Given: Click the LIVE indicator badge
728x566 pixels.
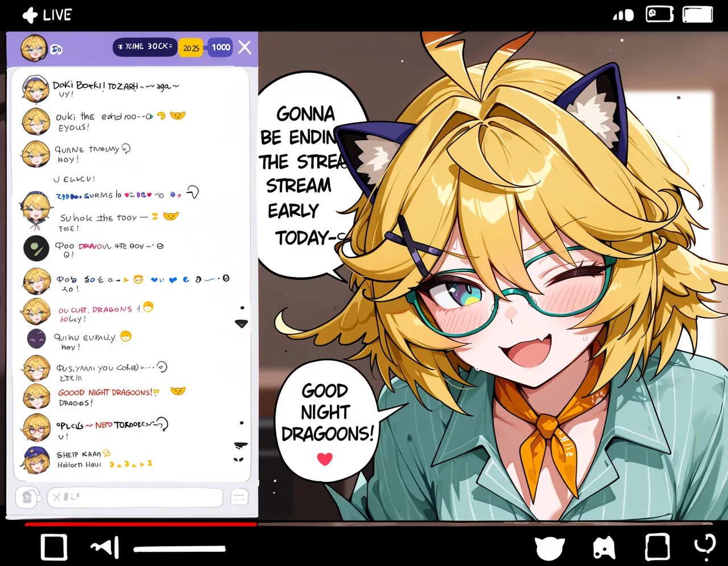Looking at the screenshot, I should pos(47,15).
